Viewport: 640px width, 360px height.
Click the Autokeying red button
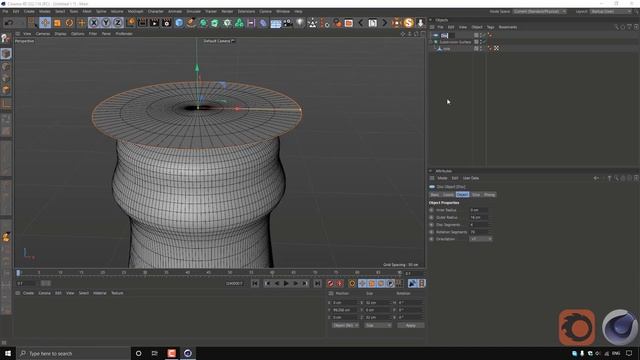click(x=340, y=283)
